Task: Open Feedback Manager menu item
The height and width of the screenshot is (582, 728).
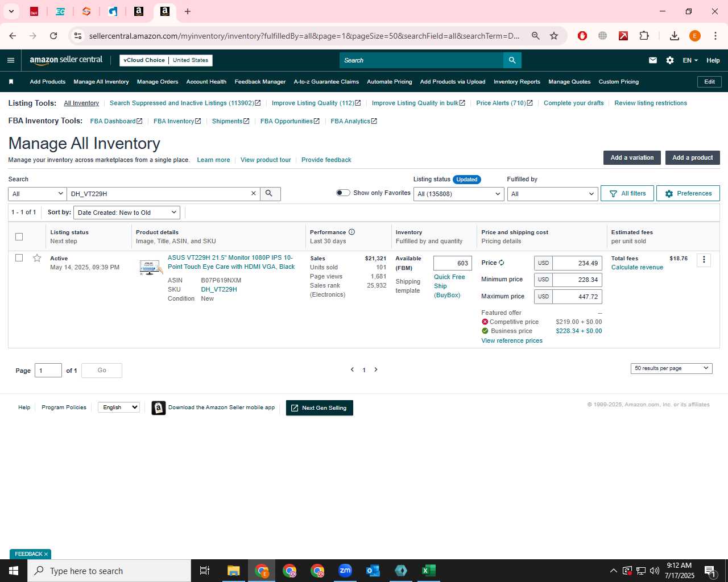Action: tap(260, 82)
